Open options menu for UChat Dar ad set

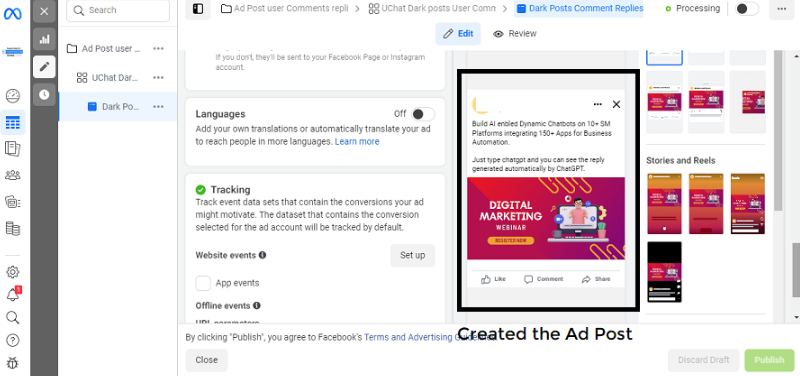[158, 78]
